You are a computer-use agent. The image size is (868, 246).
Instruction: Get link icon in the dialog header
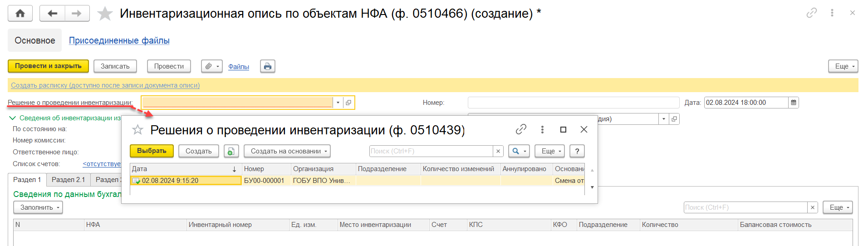click(521, 130)
